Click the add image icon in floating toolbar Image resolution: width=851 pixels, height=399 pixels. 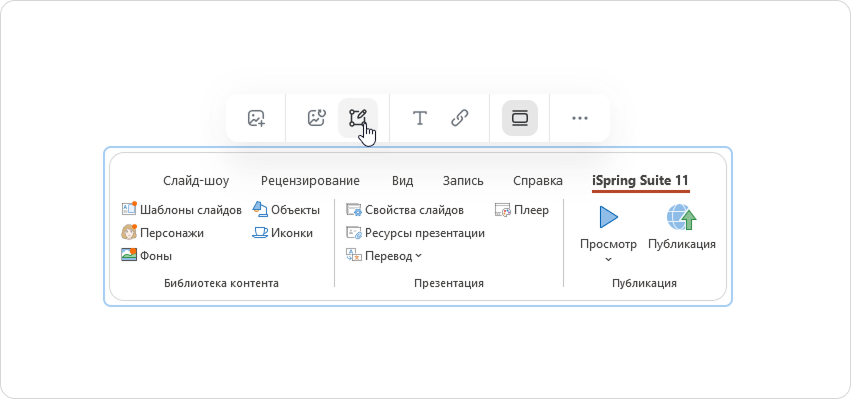coord(256,118)
